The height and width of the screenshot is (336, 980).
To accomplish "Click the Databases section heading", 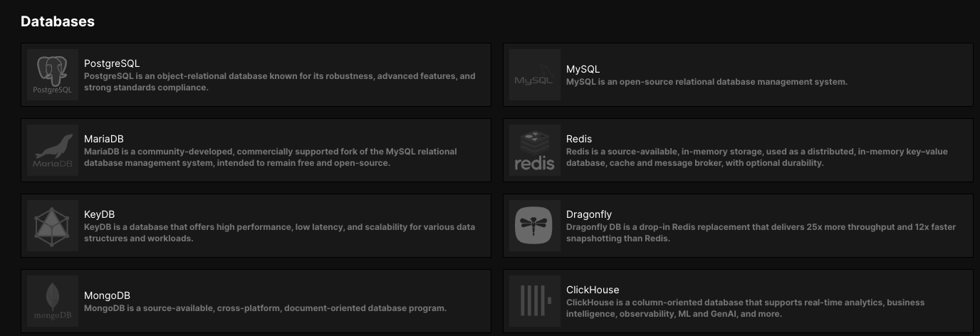I will 58,21.
